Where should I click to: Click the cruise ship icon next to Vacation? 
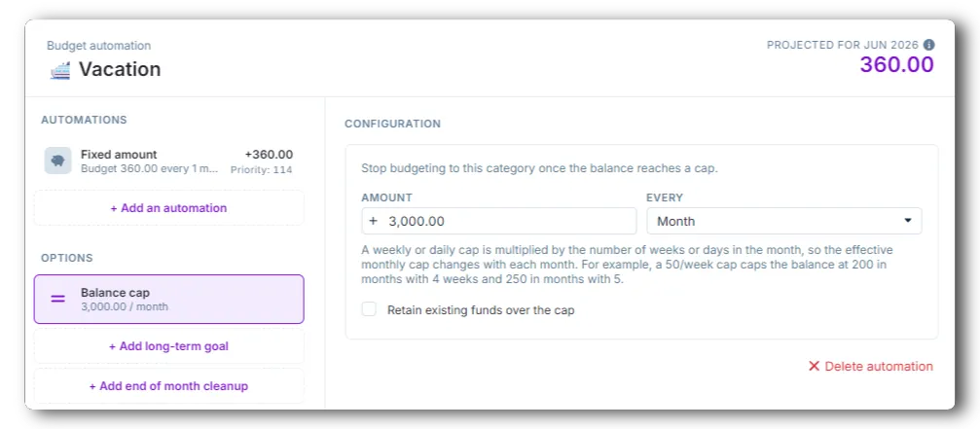(60, 69)
